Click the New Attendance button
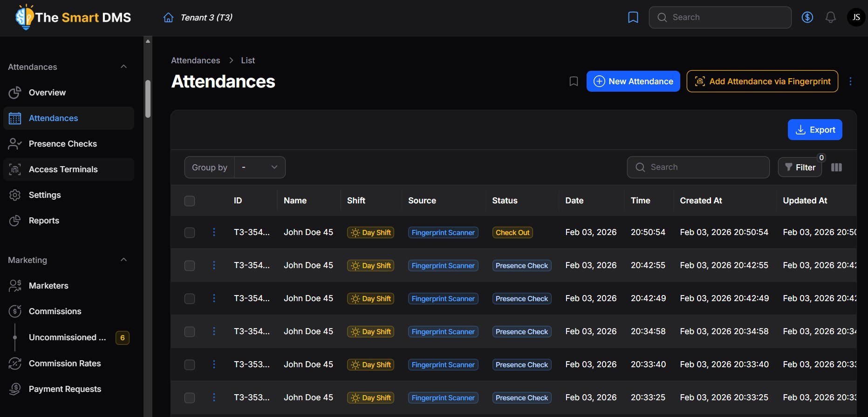 [633, 81]
